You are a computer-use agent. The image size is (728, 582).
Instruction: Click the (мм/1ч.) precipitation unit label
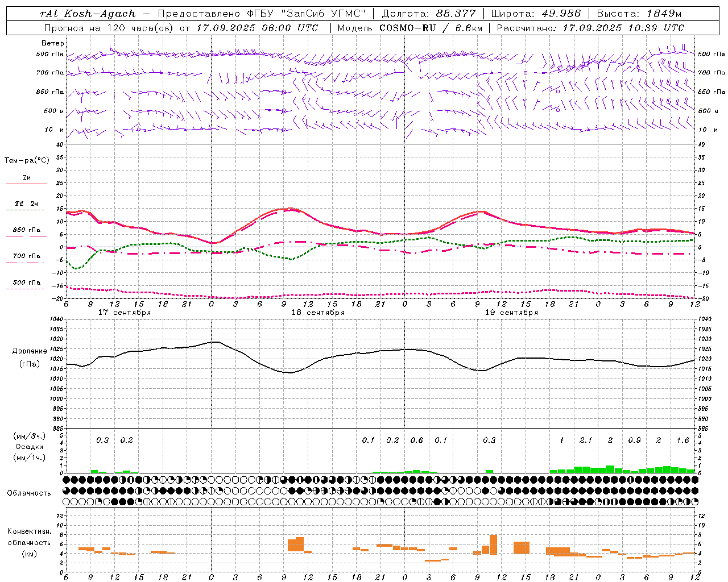(x=30, y=458)
